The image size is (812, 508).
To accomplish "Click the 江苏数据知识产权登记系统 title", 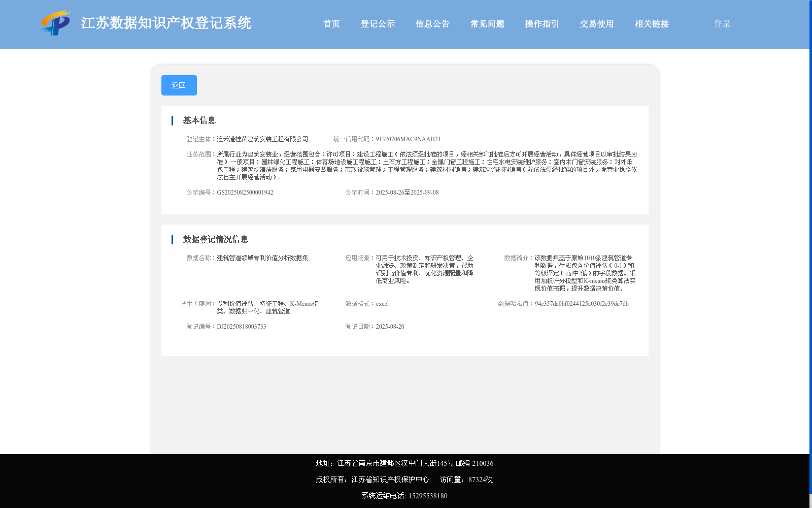I will pos(166,23).
